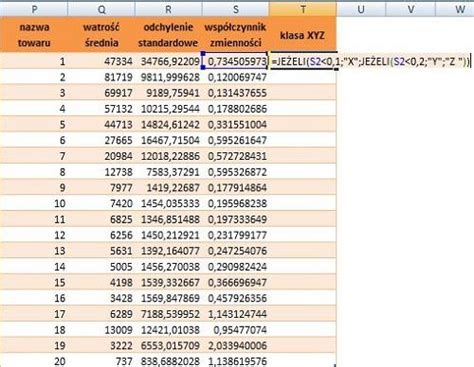Select cell with value 13009

click(101, 330)
